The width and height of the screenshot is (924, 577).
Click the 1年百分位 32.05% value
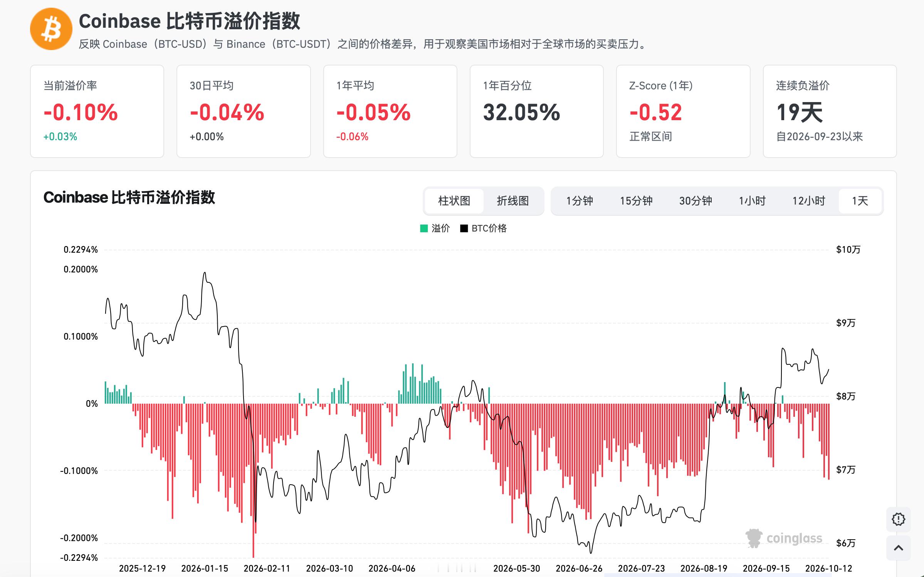pyautogui.click(x=521, y=112)
